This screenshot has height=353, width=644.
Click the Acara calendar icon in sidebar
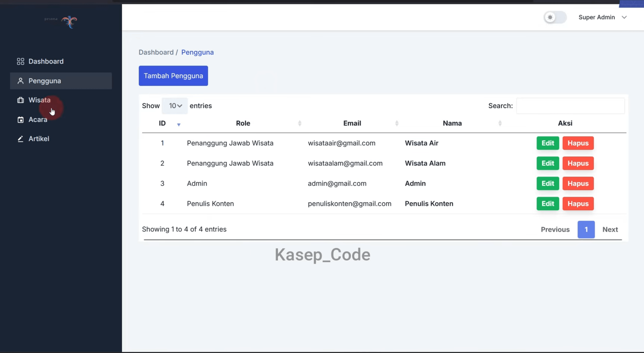tap(20, 119)
